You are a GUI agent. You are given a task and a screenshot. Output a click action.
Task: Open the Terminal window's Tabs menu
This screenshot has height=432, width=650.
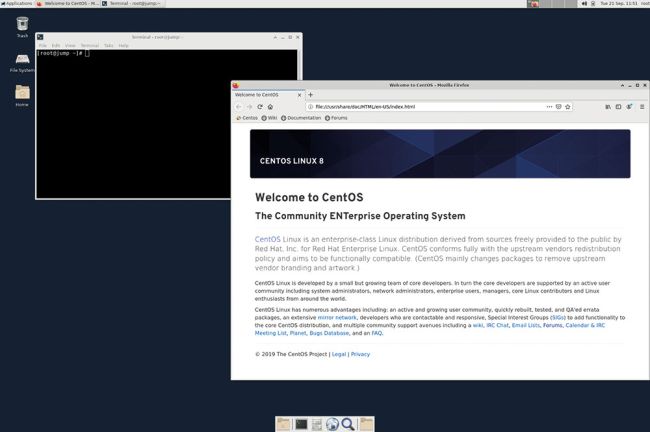click(109, 46)
